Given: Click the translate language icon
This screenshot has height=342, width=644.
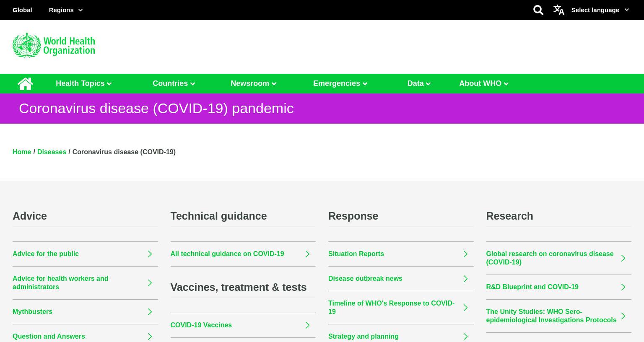Looking at the screenshot, I should click(558, 10).
